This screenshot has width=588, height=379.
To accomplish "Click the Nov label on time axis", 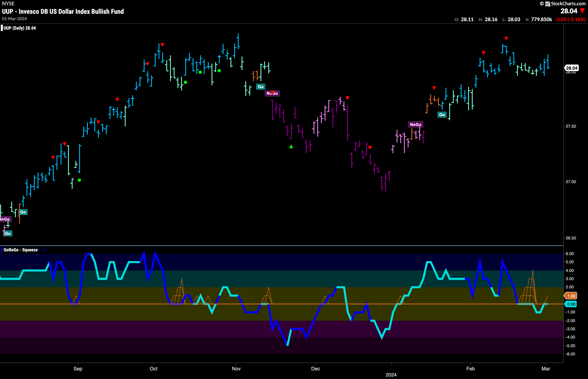I will coord(236,369).
